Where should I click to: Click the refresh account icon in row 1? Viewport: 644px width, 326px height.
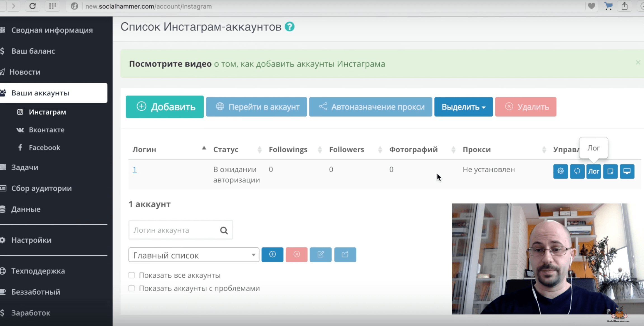pos(577,171)
